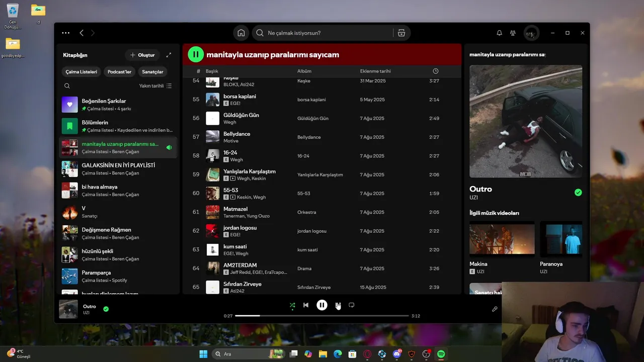
Task: Open the Browse icon in search bar
Action: (401, 33)
